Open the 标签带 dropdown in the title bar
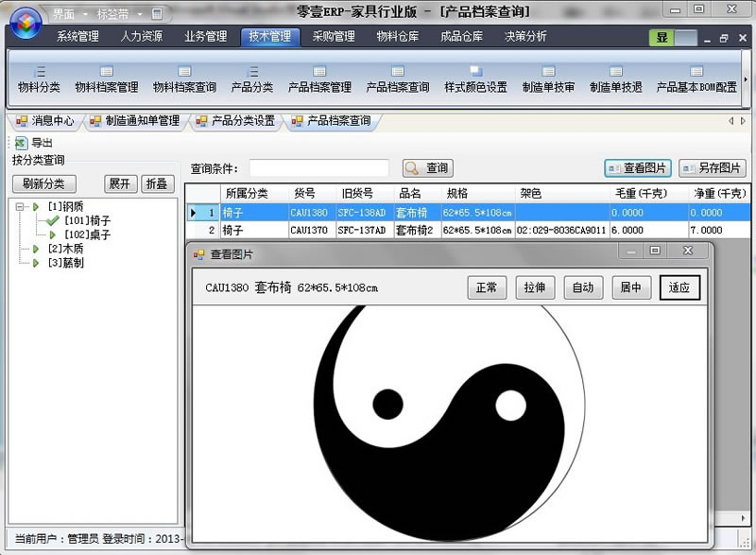 click(x=119, y=14)
